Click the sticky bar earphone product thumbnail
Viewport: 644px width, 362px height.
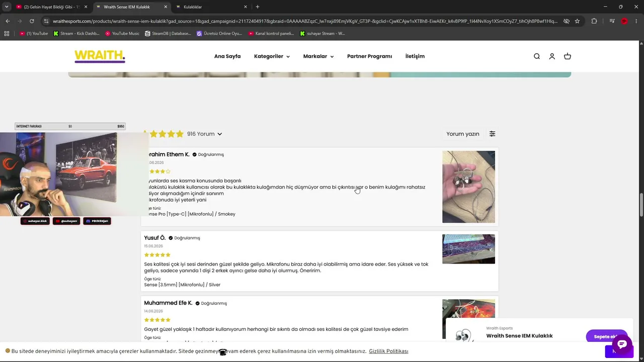point(464,335)
